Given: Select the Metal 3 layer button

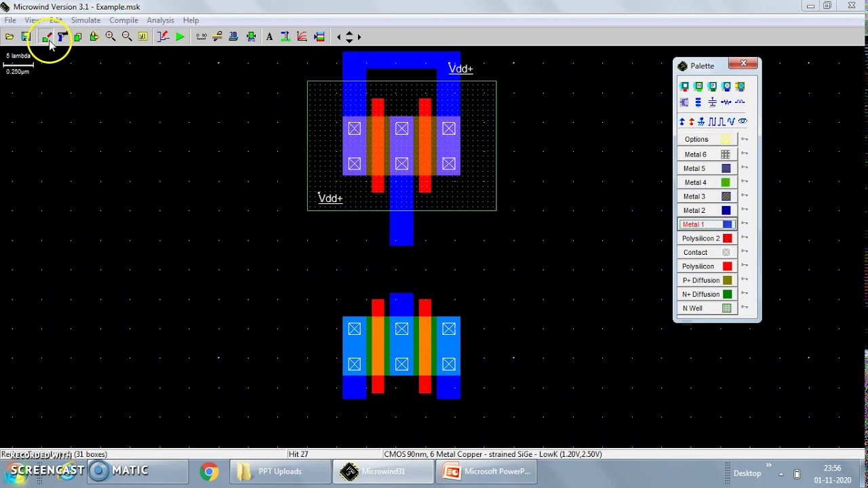Looking at the screenshot, I should click(707, 197).
